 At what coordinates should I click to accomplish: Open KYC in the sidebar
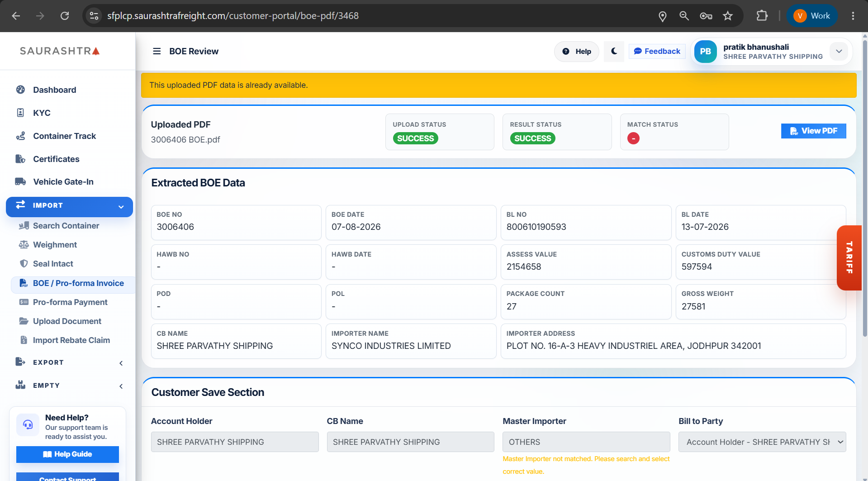[x=42, y=113]
